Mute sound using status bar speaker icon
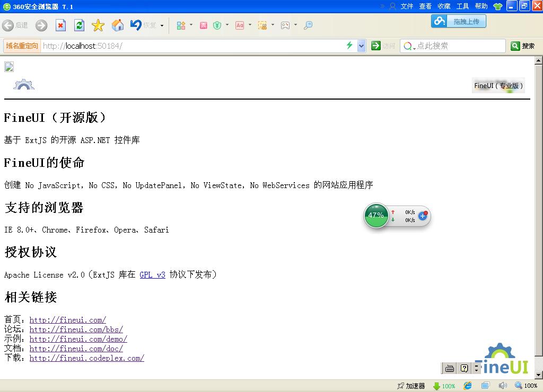Viewport: 543px width, 392px height. point(503,386)
